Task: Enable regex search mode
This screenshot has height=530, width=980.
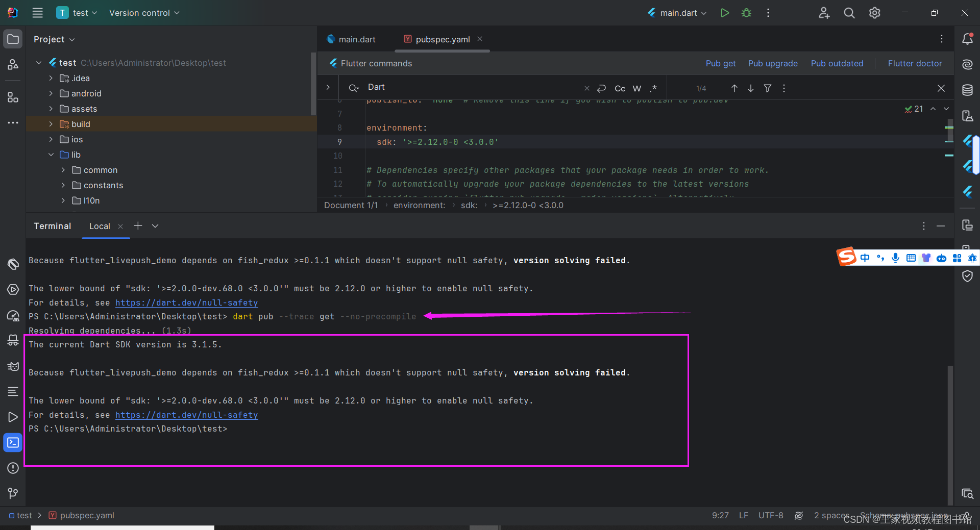Action: (653, 88)
